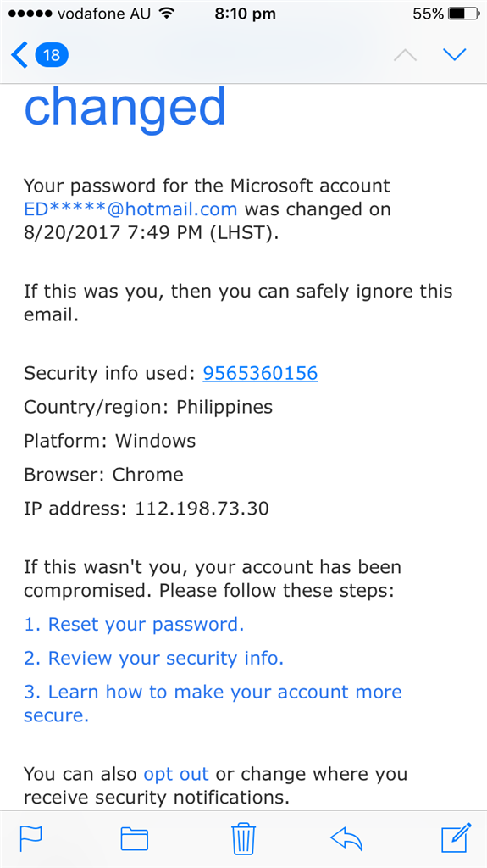Tap the 8:10 pm clock to scroll top

point(245,14)
